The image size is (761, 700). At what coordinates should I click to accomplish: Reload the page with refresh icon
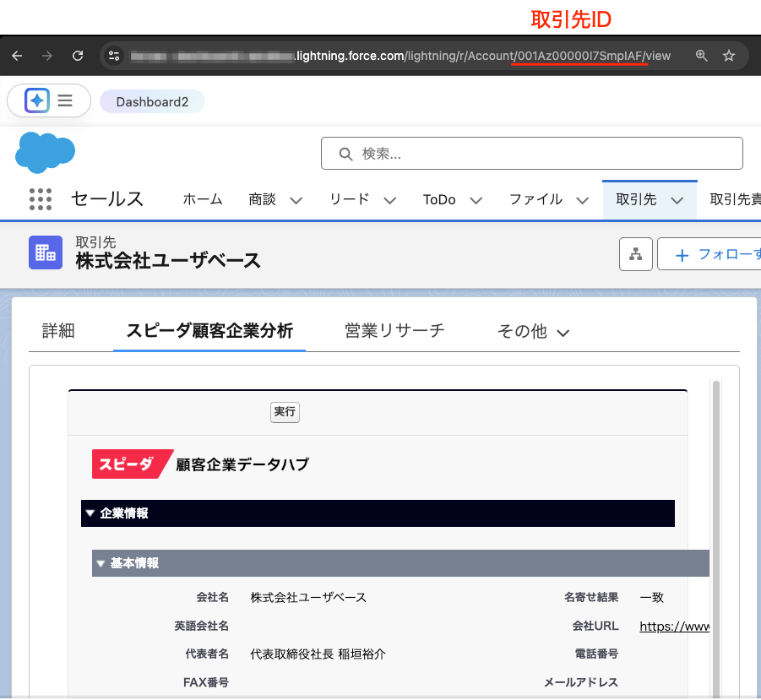(78, 56)
